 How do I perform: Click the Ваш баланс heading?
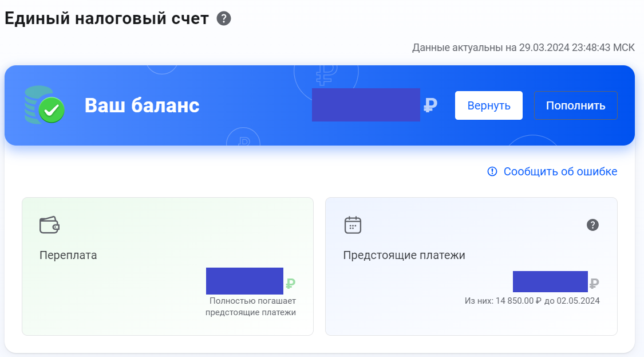pyautogui.click(x=141, y=105)
